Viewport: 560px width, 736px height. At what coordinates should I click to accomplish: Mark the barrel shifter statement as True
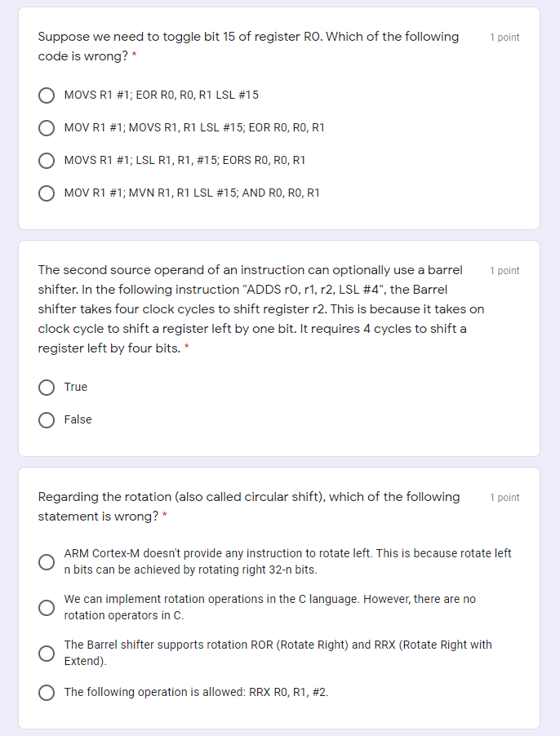(47, 388)
